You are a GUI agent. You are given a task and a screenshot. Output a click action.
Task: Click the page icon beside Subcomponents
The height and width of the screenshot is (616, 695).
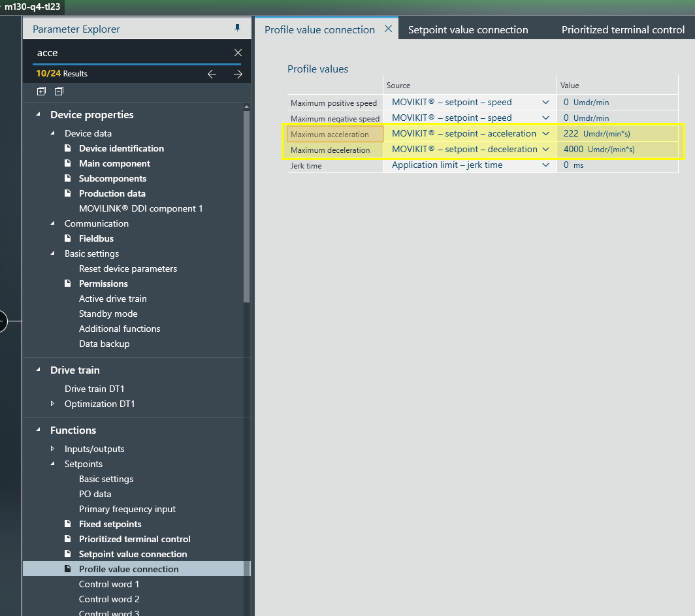pos(68,178)
